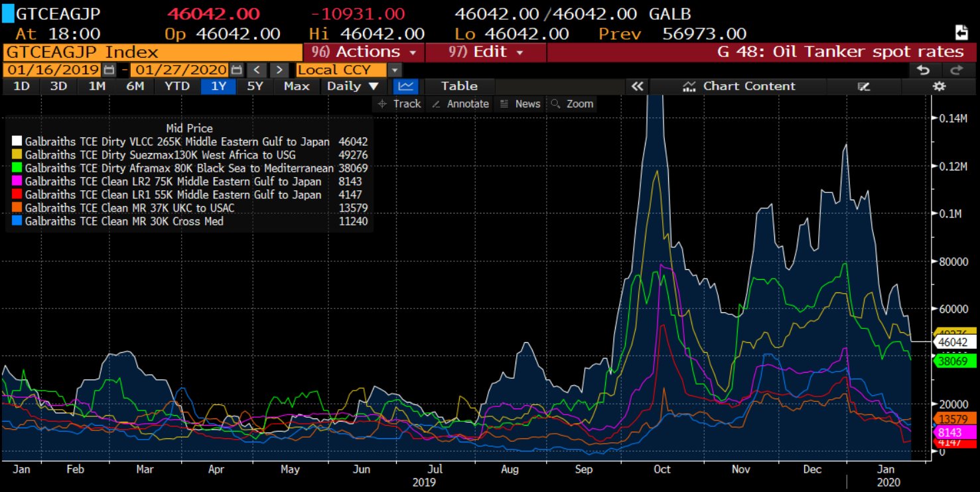This screenshot has height=492, width=980.
Task: Open the 96) Actions dropdown menu
Action: pos(364,52)
